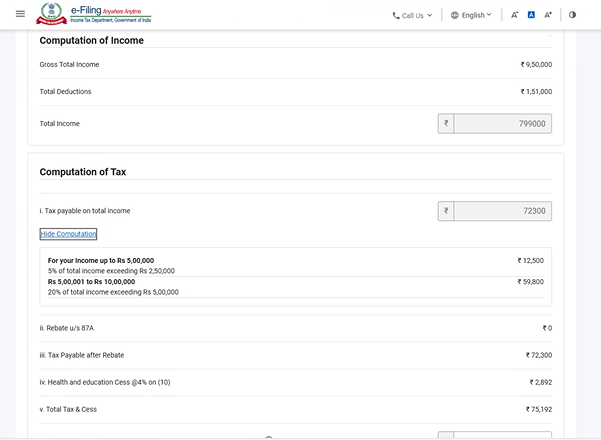This screenshot has height=440, width=601.
Task: Reset to default font size A
Action: (x=531, y=15)
